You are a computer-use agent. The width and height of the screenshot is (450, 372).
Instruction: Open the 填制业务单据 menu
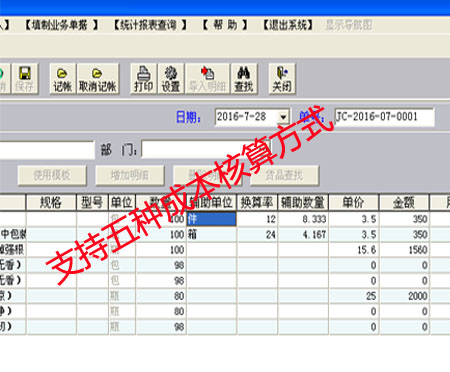click(x=61, y=25)
